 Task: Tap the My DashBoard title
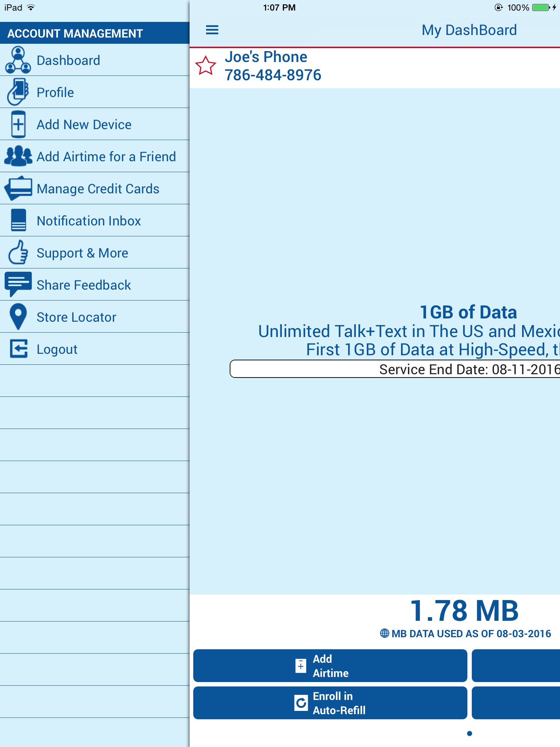(469, 30)
